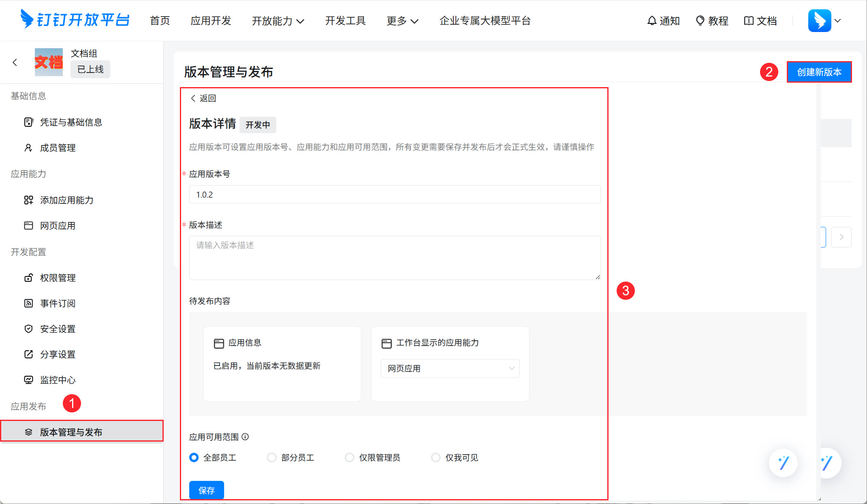Open 权限管理 in the sidebar
This screenshot has height=504, width=867.
[58, 278]
